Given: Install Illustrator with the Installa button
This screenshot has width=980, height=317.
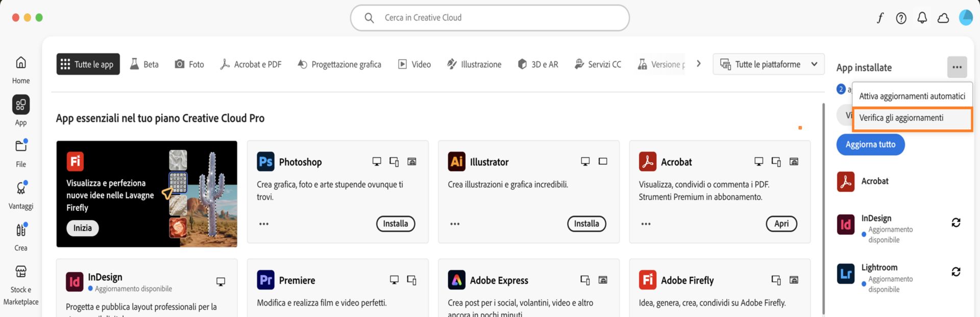Looking at the screenshot, I should [586, 224].
